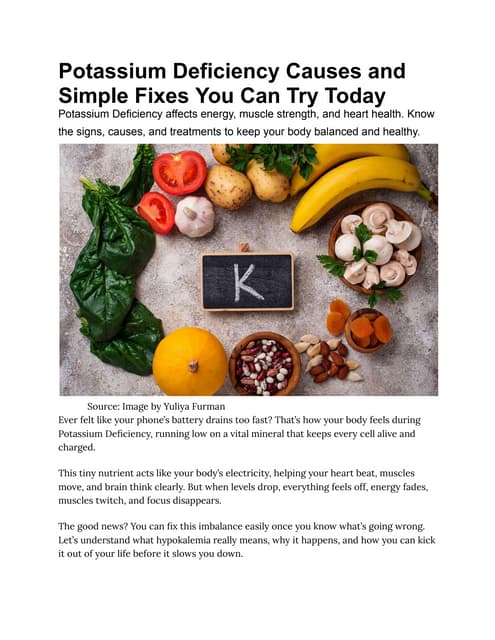Select the subtitle paragraph about energy and heart health
This screenshot has width=495, height=640.
click(246, 122)
